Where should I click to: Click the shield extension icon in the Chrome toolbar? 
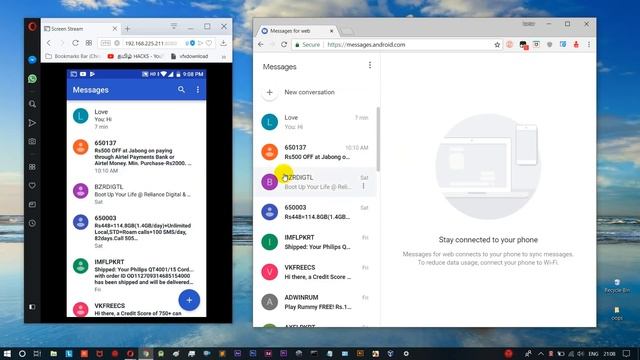click(x=550, y=44)
